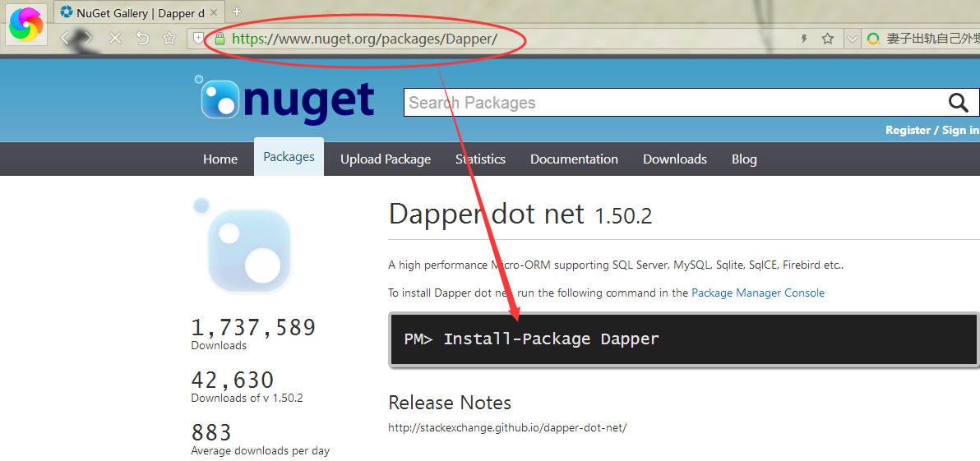Viewport: 980px width, 461px height.
Task: Open a new browser tab
Action: click(236, 12)
